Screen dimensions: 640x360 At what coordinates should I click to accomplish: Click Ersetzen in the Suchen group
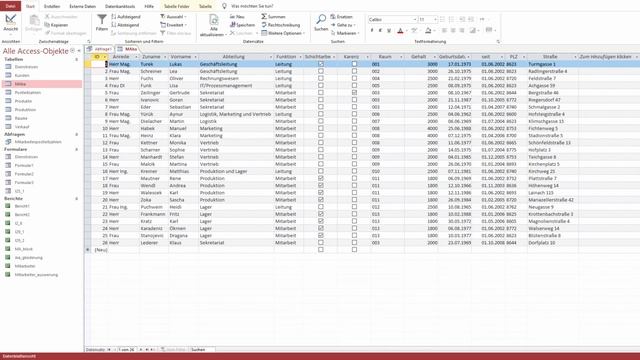click(x=341, y=17)
